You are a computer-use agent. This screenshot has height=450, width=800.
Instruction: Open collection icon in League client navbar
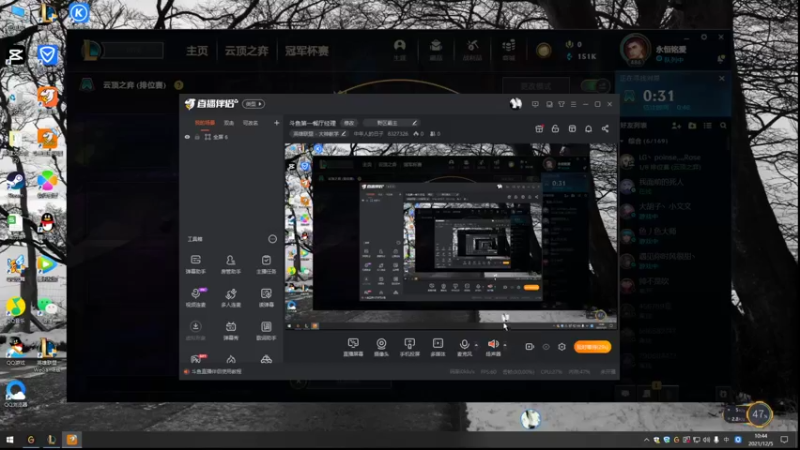pos(436,50)
